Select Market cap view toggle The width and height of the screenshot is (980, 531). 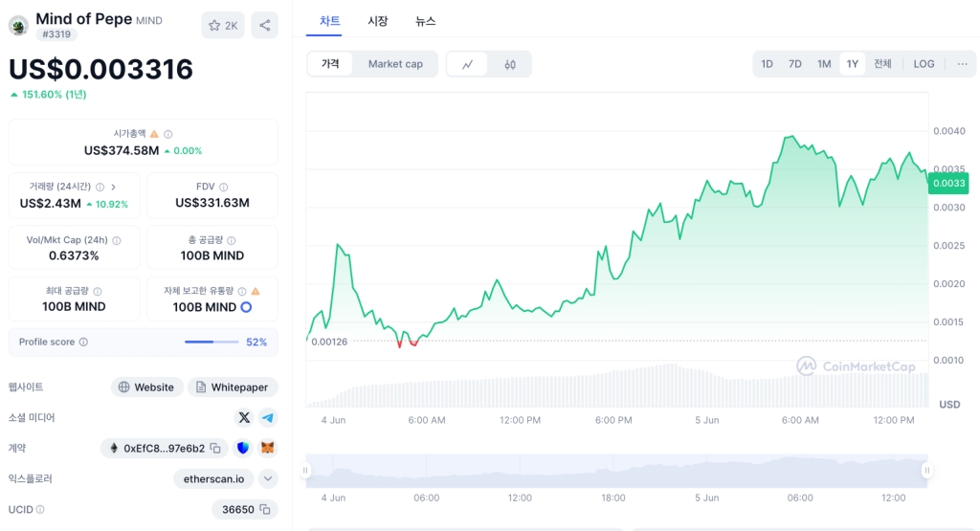395,64
